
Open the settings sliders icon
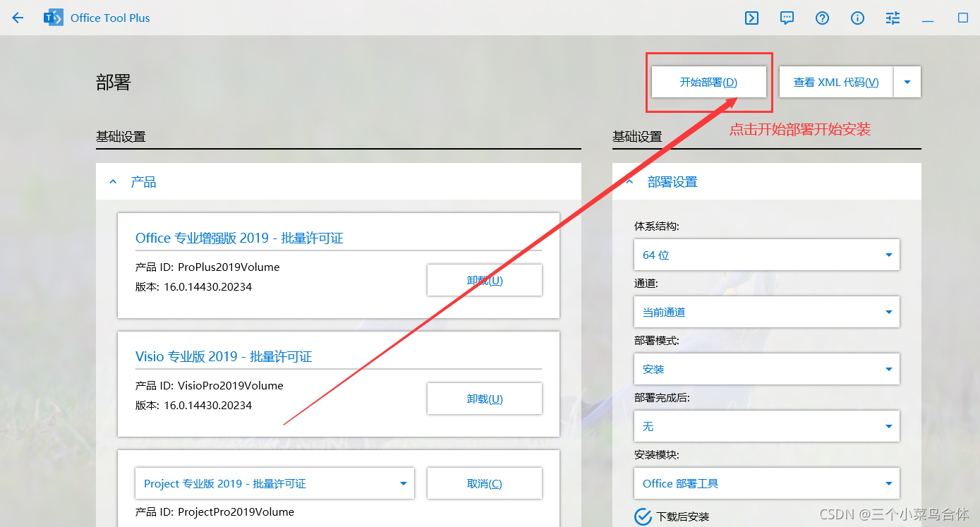pos(893,18)
